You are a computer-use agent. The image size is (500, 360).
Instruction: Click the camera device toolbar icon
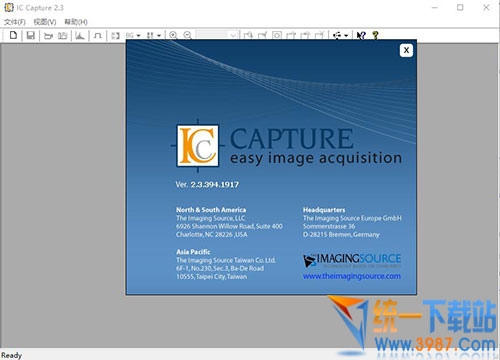pos(48,35)
